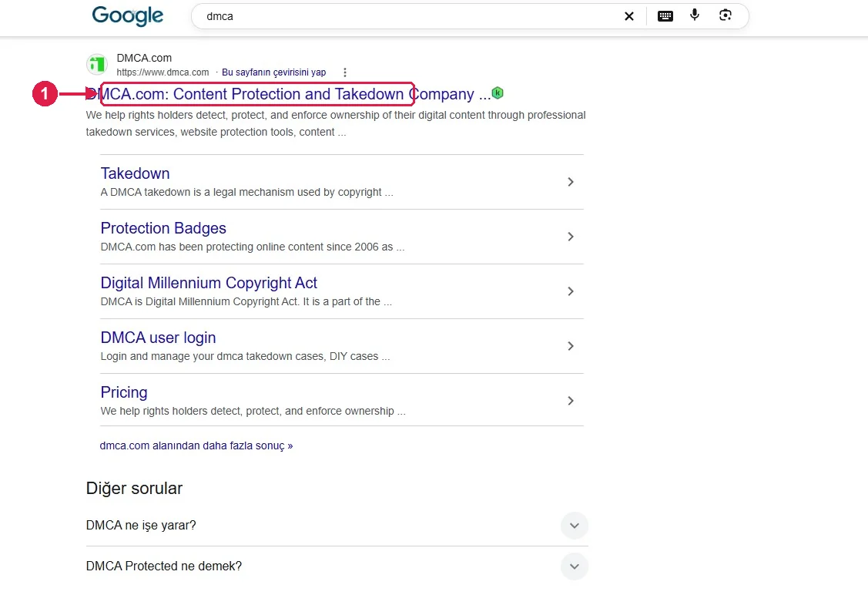The height and width of the screenshot is (595, 868).
Task: Click text DMCA.com has been protecting online content
Action: click(x=253, y=247)
